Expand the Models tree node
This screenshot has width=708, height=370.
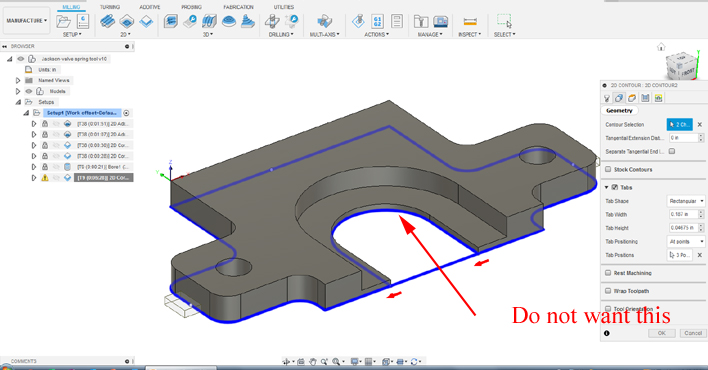(x=18, y=91)
